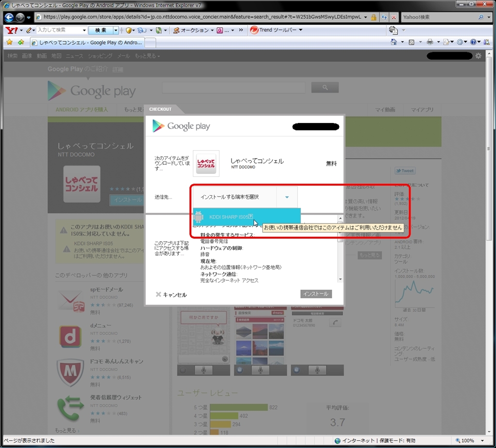This screenshot has width=496, height=448.
Task: Click inside the Yahoo!検索 browser search box
Action: point(439,17)
